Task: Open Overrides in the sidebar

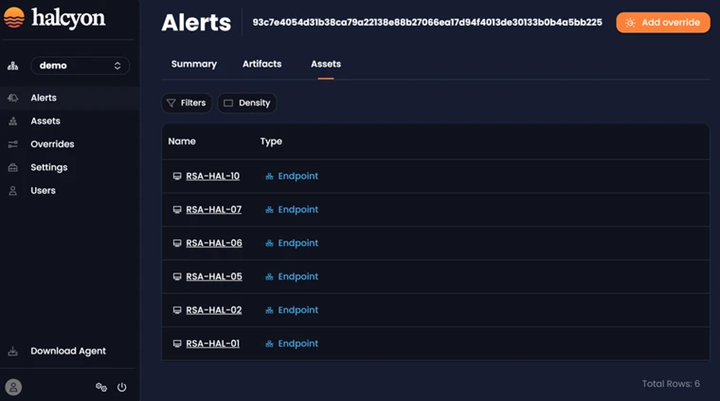Action: (52, 144)
